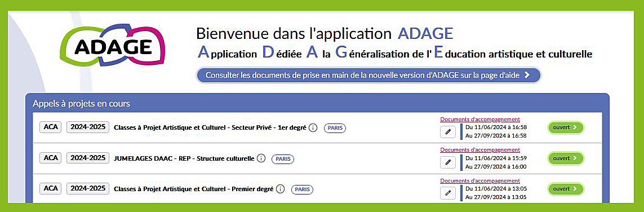Open info icon for JUMELAGES DAAC REP

(261, 158)
